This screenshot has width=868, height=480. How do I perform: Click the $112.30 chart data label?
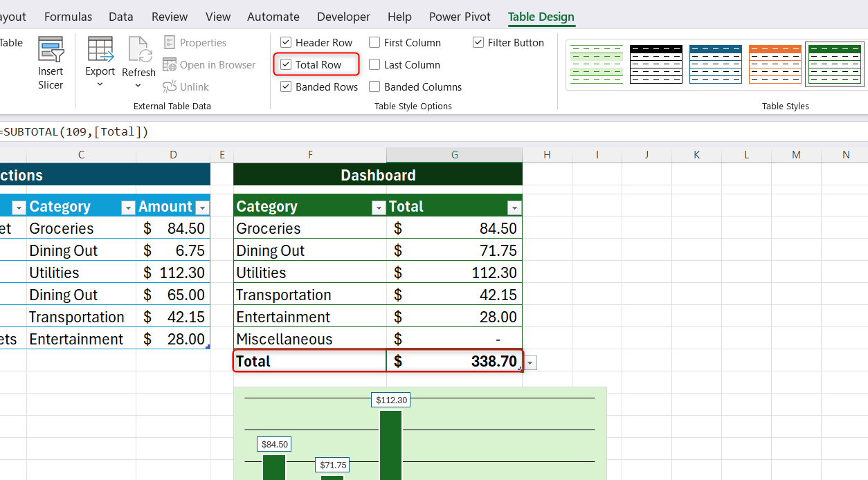(x=391, y=400)
